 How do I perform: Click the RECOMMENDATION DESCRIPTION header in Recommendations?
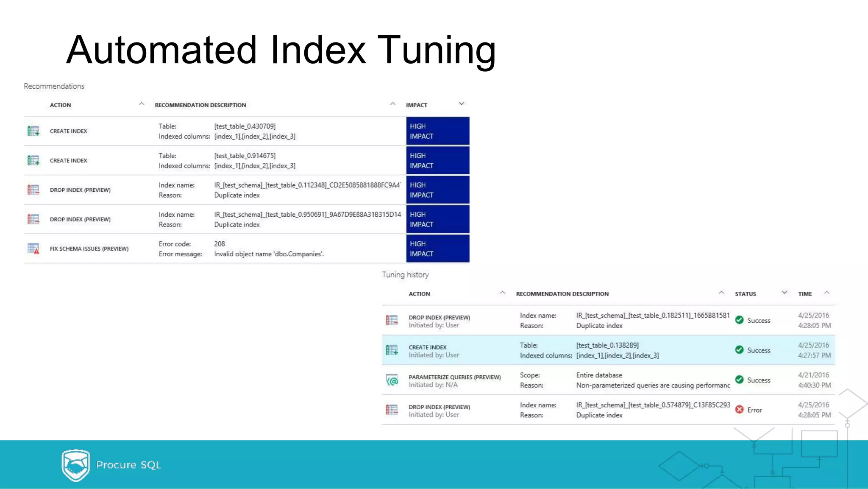(200, 105)
